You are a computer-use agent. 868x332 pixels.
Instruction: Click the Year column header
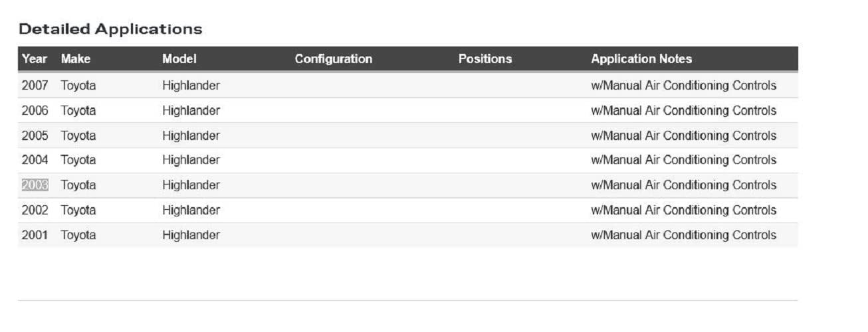[35, 59]
